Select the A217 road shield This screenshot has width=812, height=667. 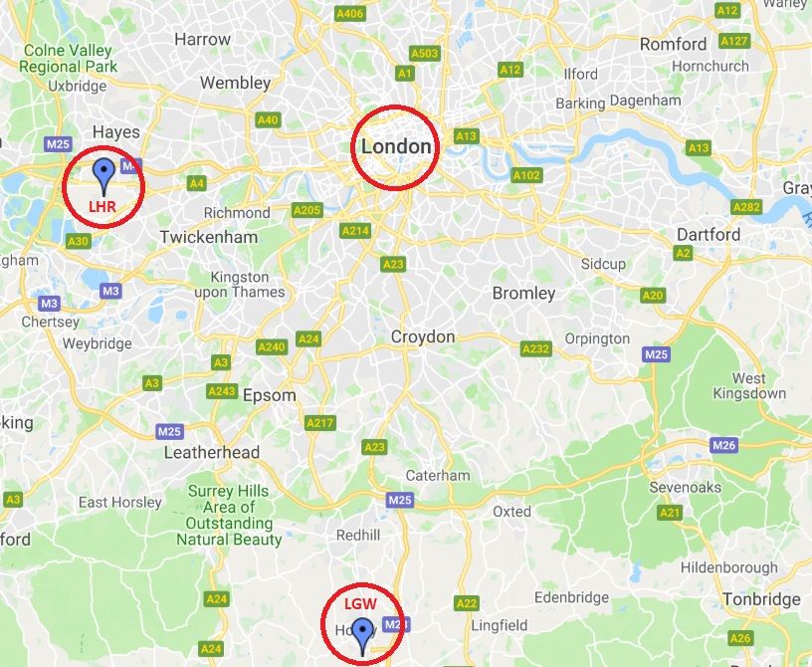320,423
